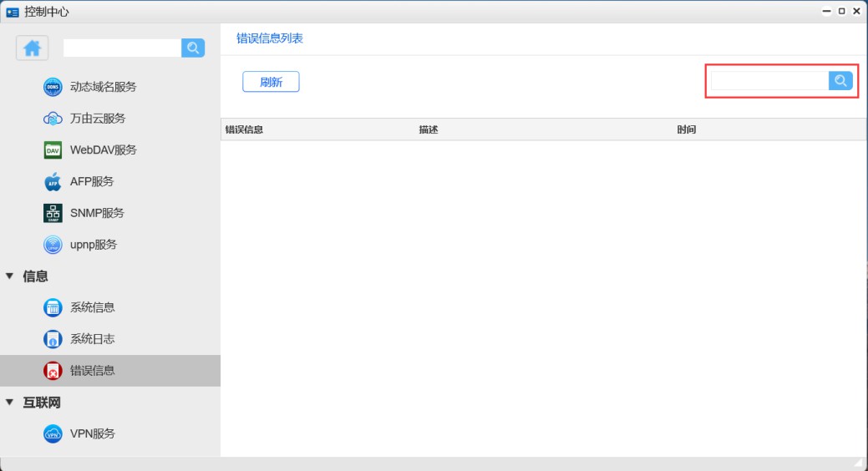This screenshot has width=868, height=471.
Task: Focus the sidebar search input box
Action: [122, 48]
